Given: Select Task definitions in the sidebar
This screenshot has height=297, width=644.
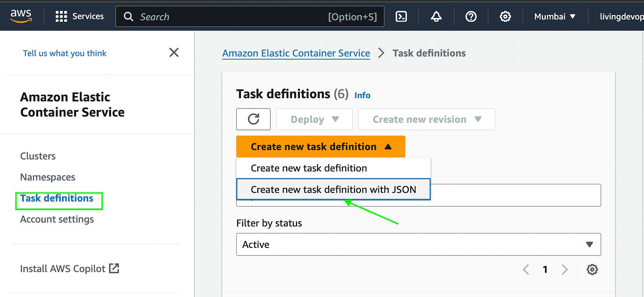Looking at the screenshot, I should click(x=57, y=198).
